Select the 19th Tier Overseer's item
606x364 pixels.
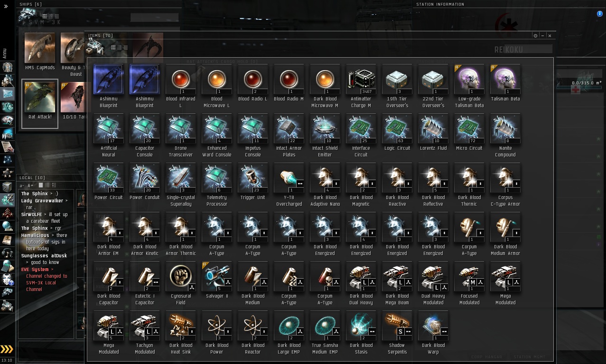397,86
